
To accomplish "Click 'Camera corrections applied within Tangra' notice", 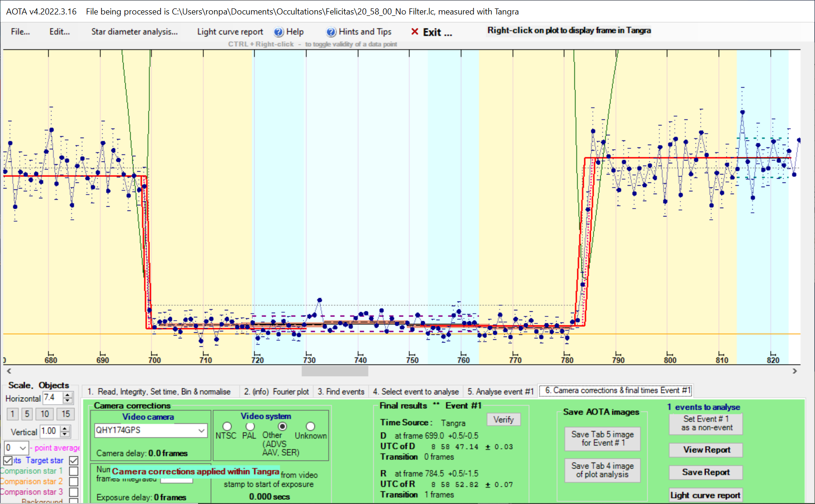I will tap(195, 471).
